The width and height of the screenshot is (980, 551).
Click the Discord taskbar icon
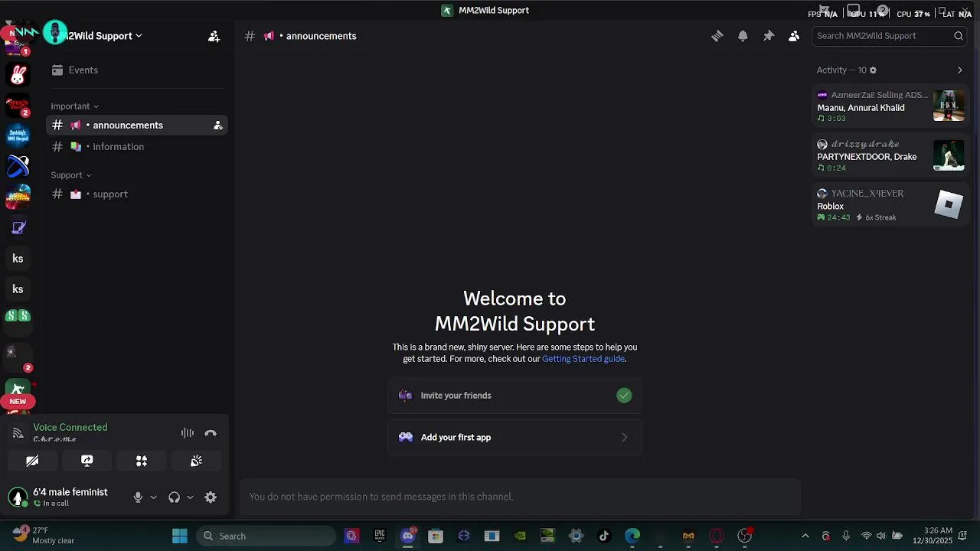pos(407,536)
